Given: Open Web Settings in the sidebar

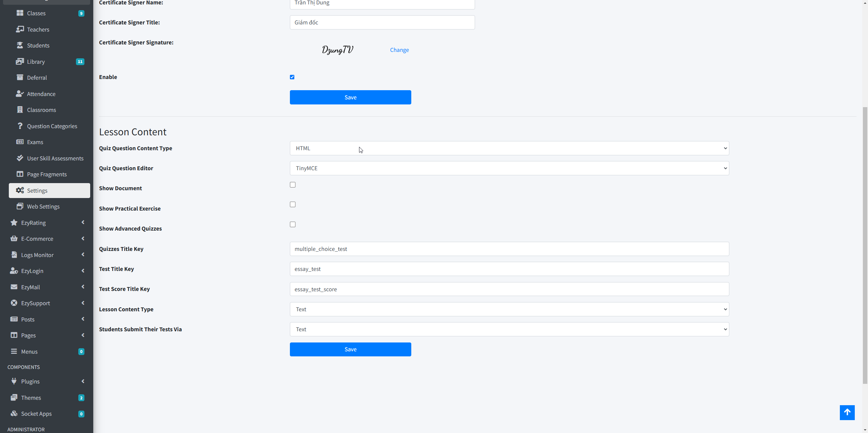Looking at the screenshot, I should tap(43, 206).
